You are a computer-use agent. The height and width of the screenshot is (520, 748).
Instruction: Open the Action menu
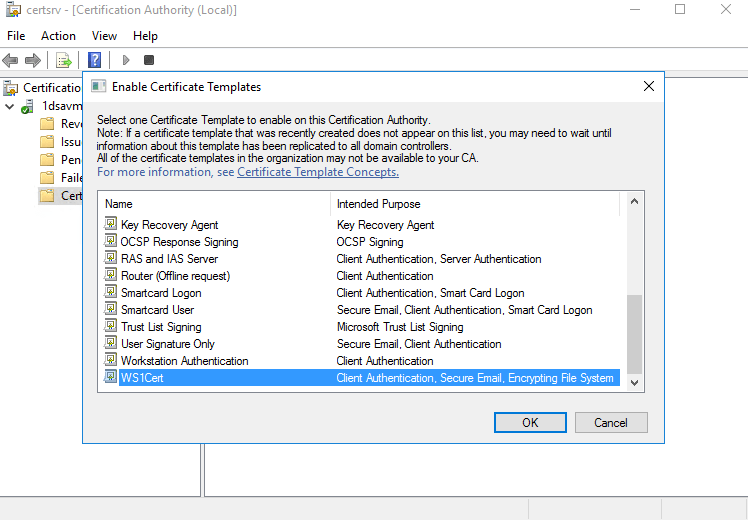(58, 36)
